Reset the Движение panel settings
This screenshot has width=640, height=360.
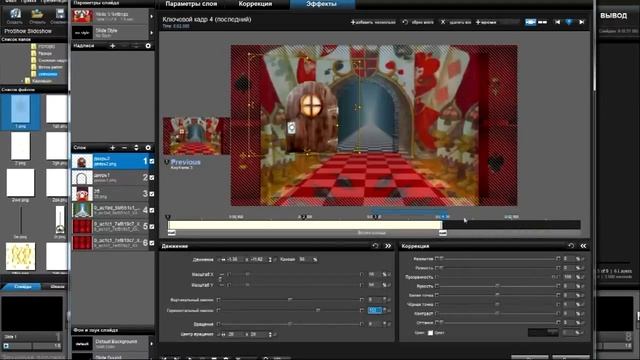tap(375, 246)
